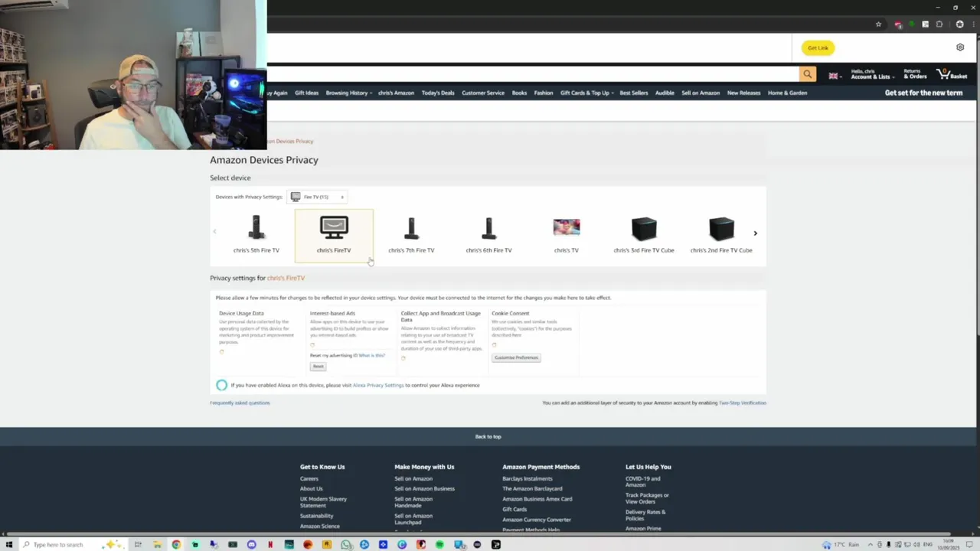Open the QR code extension icon
Viewport: 980px width, 551px height.
tap(925, 24)
